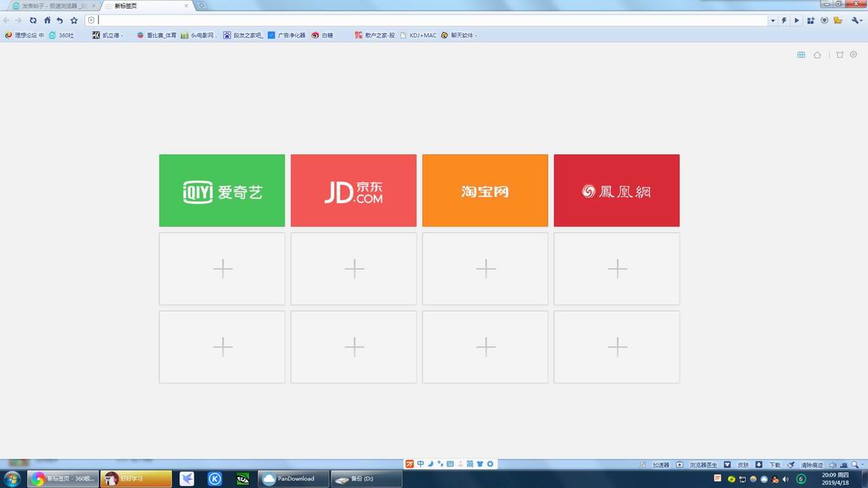Open the status bar zoom magnifier
Screen dimensions: 868x488
click(856, 465)
